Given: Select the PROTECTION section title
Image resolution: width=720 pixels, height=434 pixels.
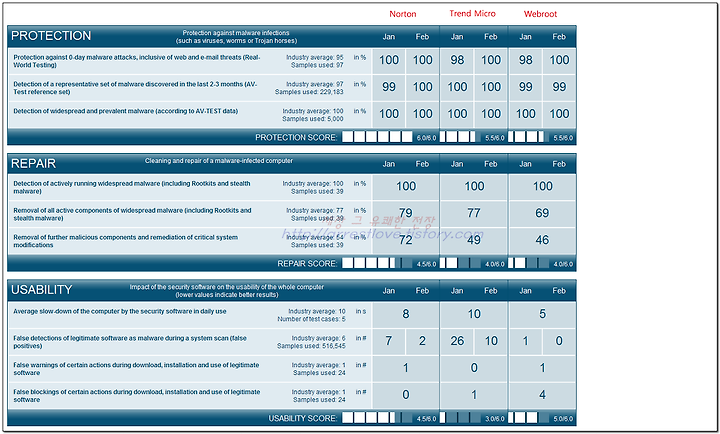Looking at the screenshot, I should 51,36.
